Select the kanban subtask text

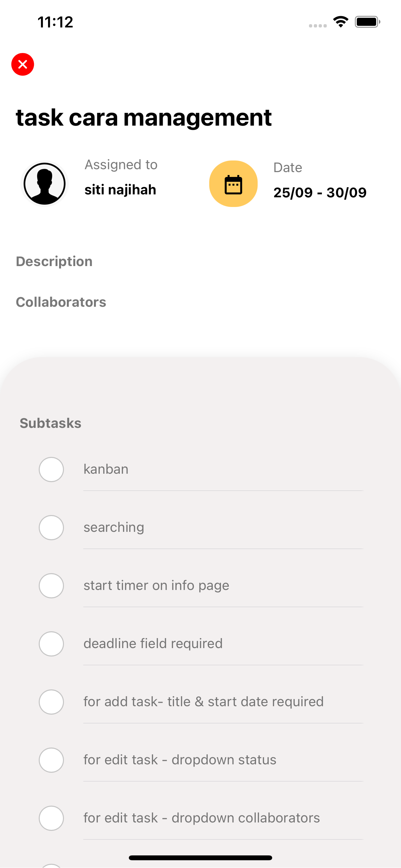click(x=106, y=469)
